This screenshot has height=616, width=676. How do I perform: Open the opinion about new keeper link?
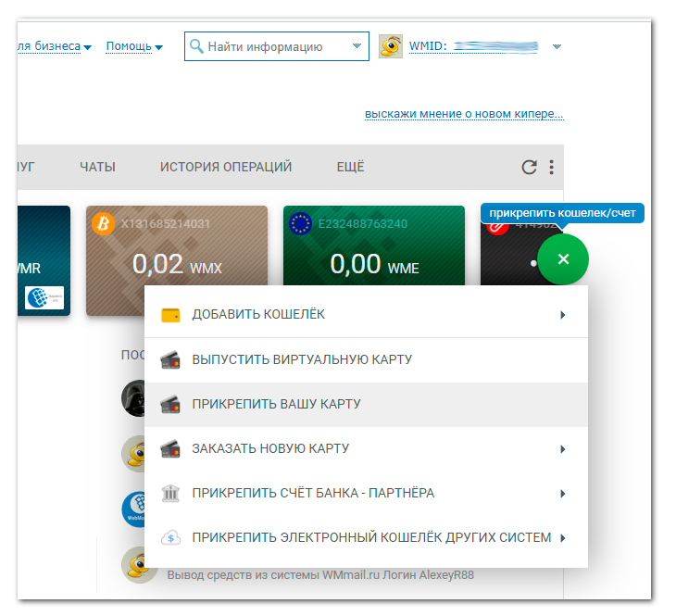(x=464, y=114)
